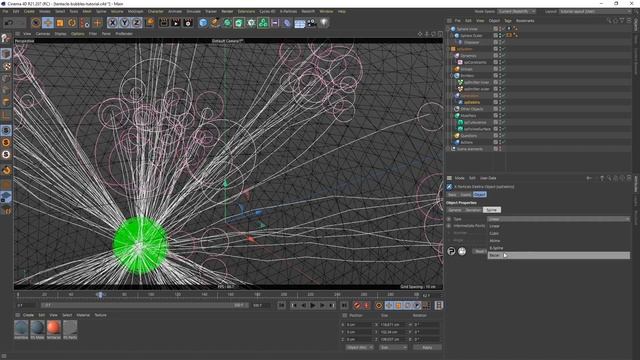The image size is (640, 360).
Task: Choose Linear option in dropdown list
Action: pyautogui.click(x=558, y=226)
